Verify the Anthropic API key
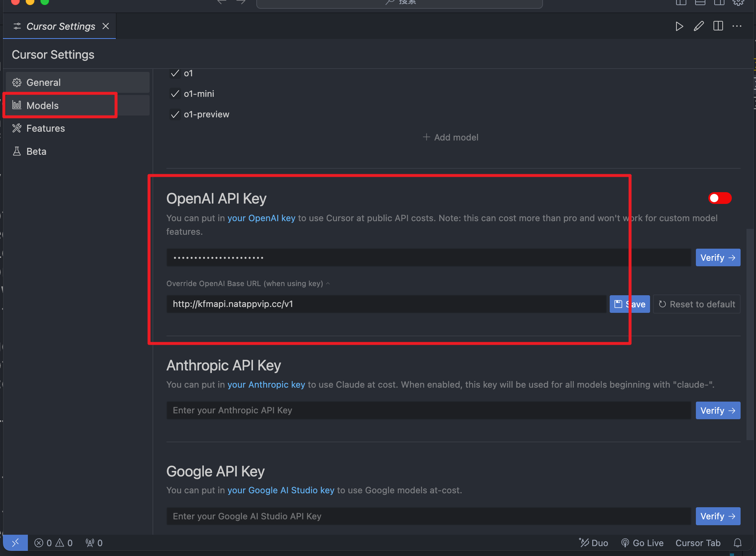This screenshot has height=556, width=756. pyautogui.click(x=718, y=410)
